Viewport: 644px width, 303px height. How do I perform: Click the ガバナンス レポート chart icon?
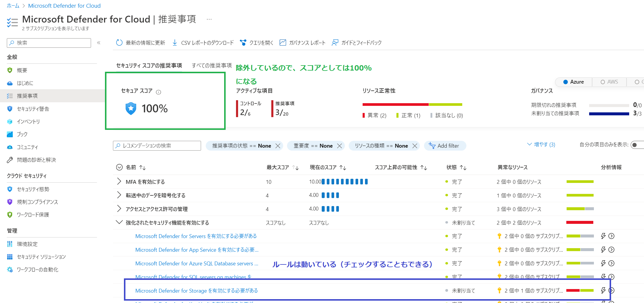click(x=283, y=43)
